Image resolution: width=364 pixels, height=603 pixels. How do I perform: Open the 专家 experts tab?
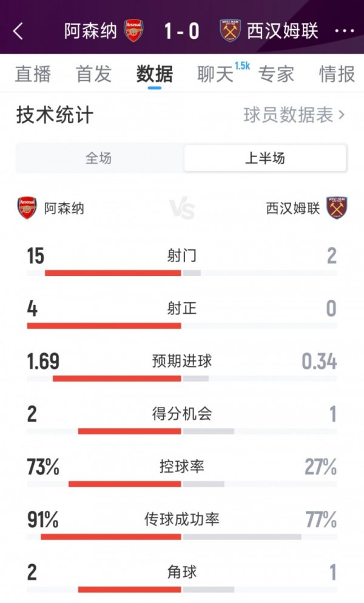tap(276, 74)
